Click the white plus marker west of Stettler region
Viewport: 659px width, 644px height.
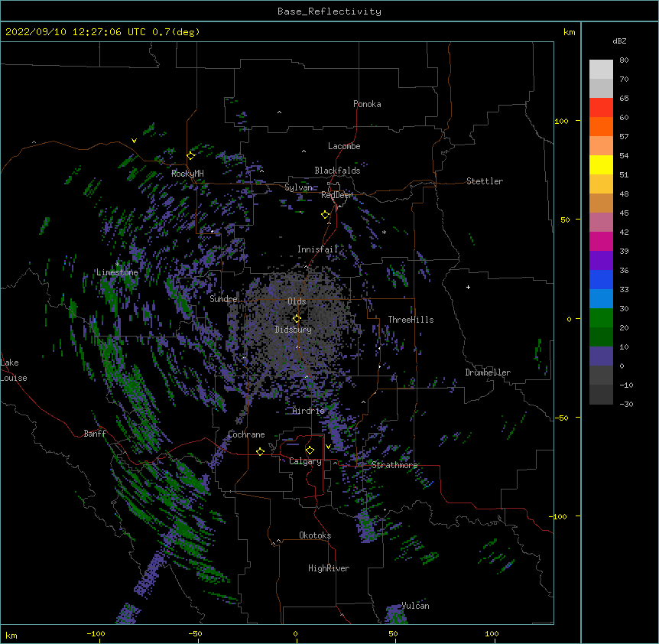[468, 287]
